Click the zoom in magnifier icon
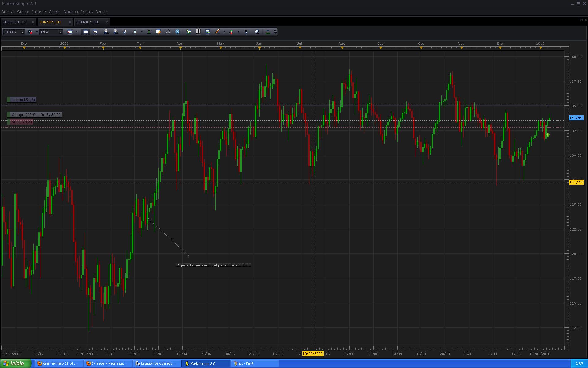The width and height of the screenshot is (588, 368). pyautogui.click(x=106, y=32)
